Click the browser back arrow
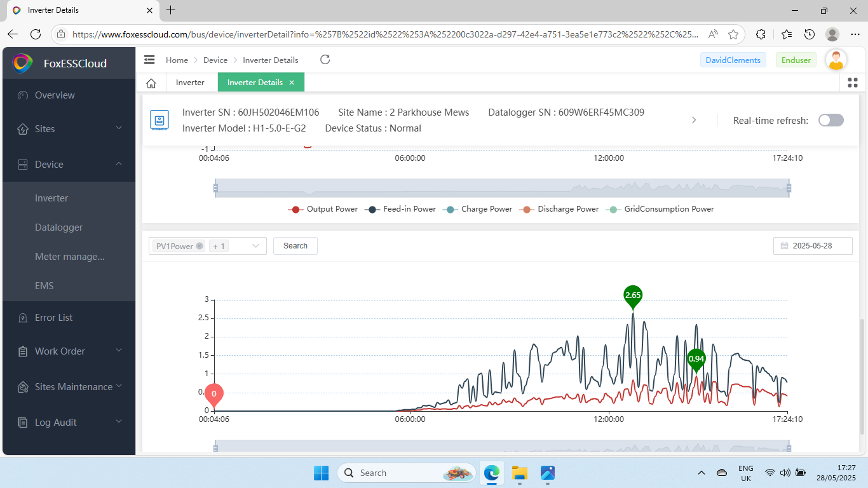The image size is (868, 488). 13,34
